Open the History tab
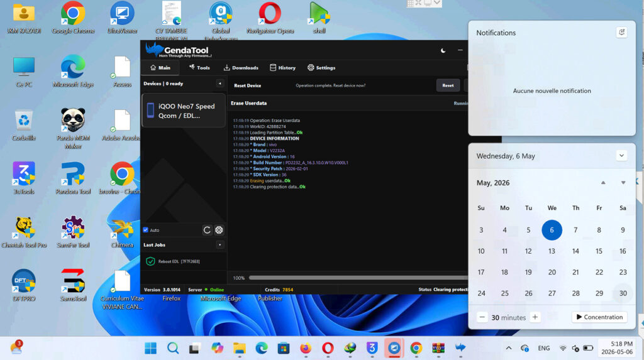 282,68
